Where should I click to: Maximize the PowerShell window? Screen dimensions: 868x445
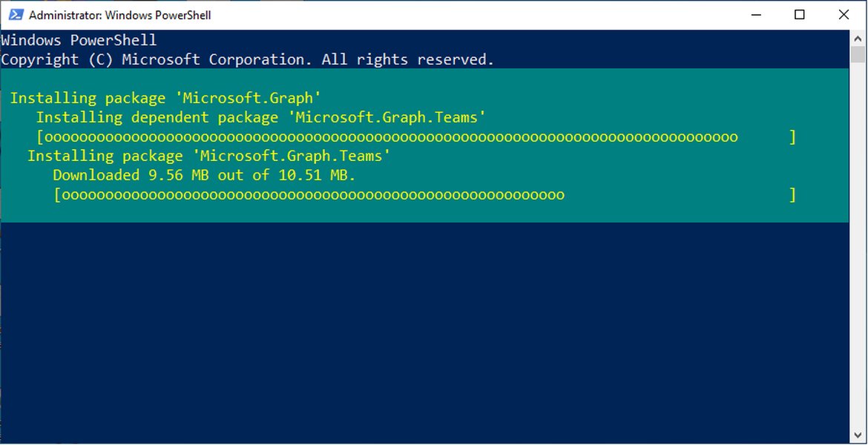coord(799,14)
